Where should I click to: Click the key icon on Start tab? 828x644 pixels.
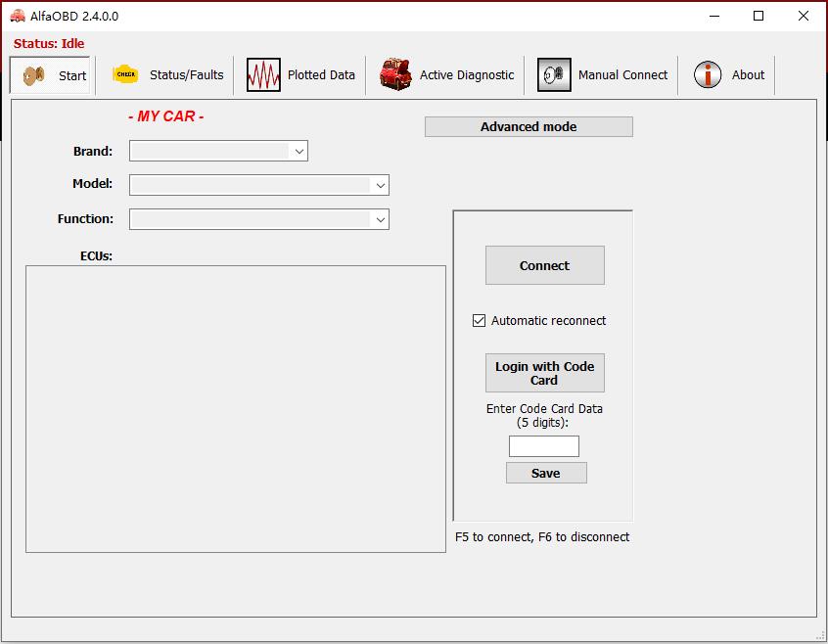pyautogui.click(x=34, y=75)
